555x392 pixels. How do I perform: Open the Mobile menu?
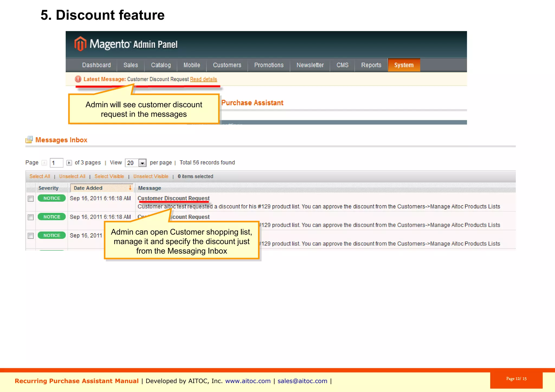(x=192, y=65)
